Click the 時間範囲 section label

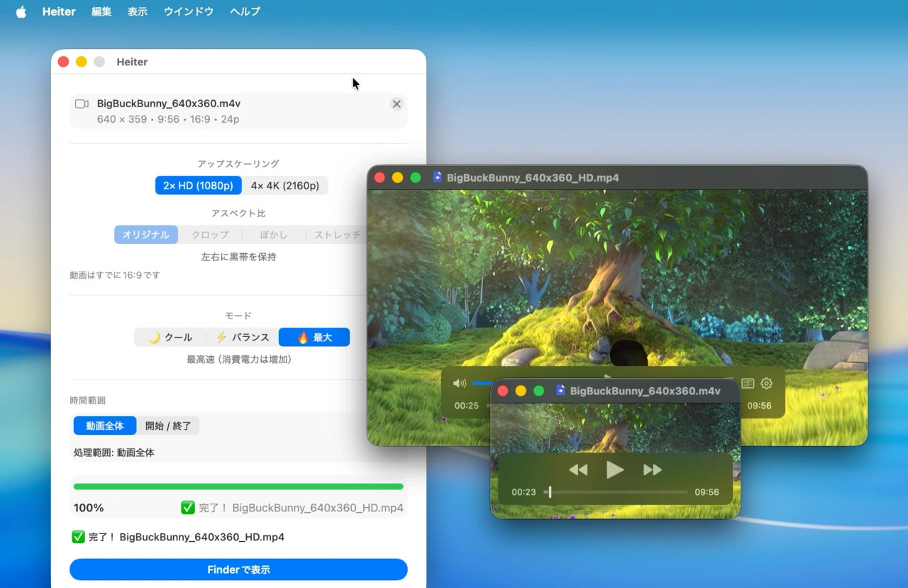click(x=88, y=401)
